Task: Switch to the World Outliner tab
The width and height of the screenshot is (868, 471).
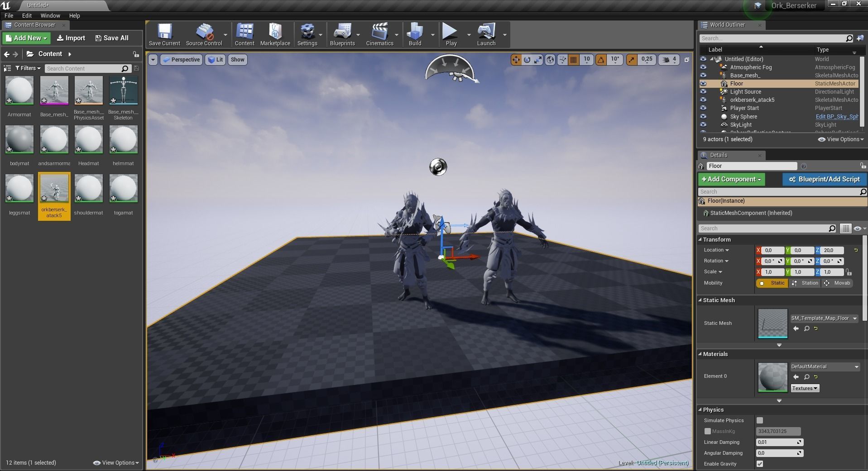Action: point(728,25)
